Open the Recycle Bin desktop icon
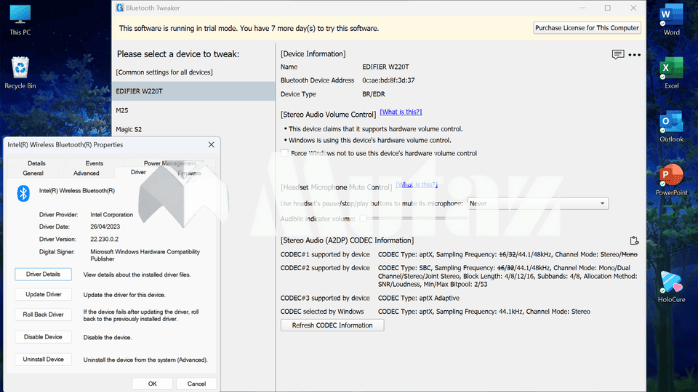Screen dimensions: 698x392 point(20,73)
